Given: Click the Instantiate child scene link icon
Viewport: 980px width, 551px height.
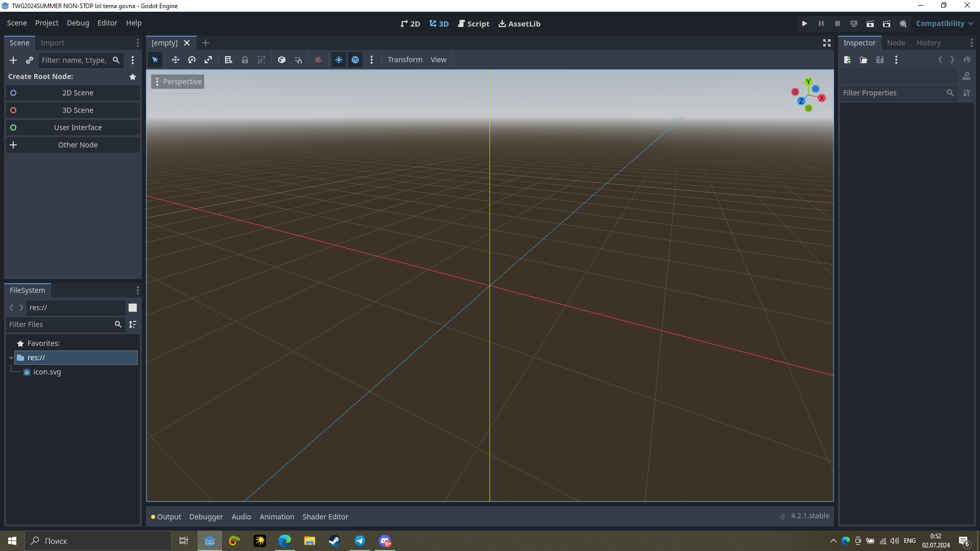Looking at the screenshot, I should click(x=30, y=60).
